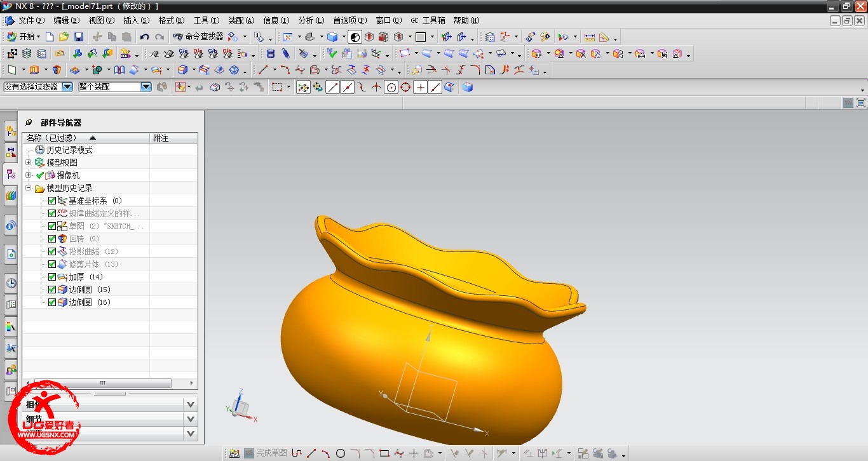The image size is (868, 461).
Task: Uncheck the 投影曲线 (12) feature checkbox
Action: (x=52, y=251)
